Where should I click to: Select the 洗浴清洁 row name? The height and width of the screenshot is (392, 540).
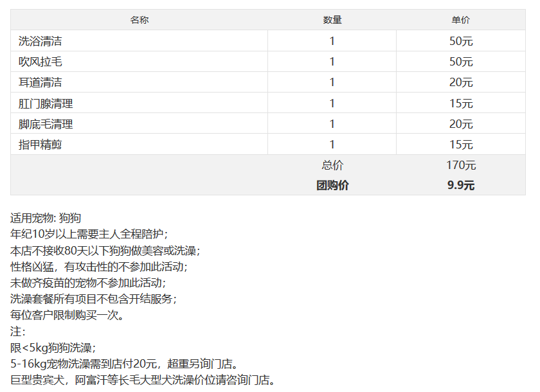pos(40,41)
